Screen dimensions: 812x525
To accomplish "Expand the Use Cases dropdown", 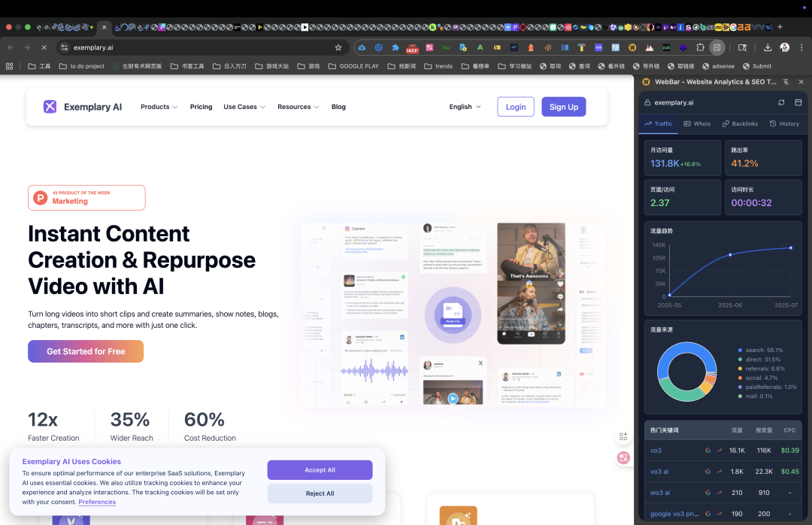I will 244,107.
